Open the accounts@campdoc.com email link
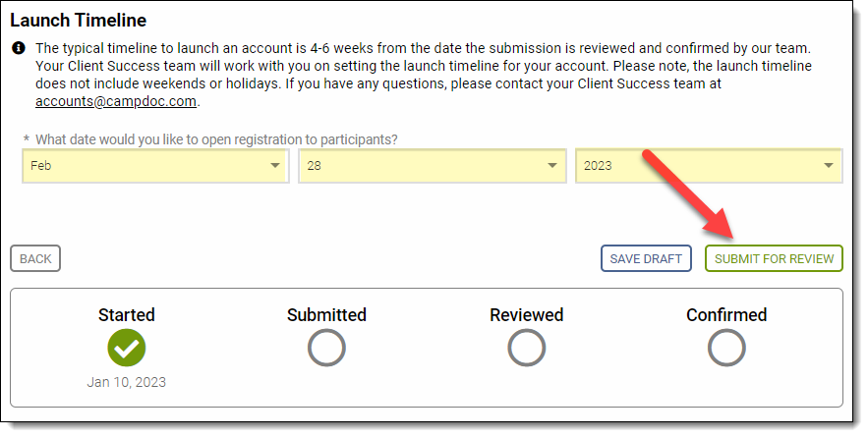Screen dimensions: 868x437 point(116,102)
